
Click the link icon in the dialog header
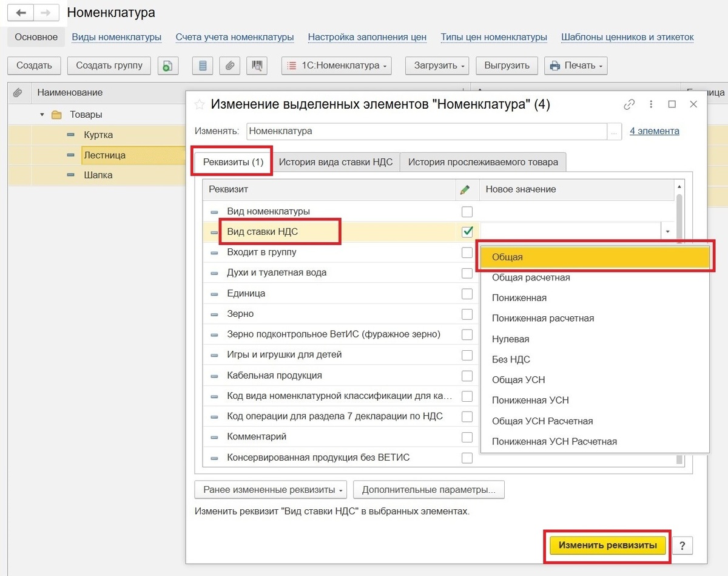[629, 104]
